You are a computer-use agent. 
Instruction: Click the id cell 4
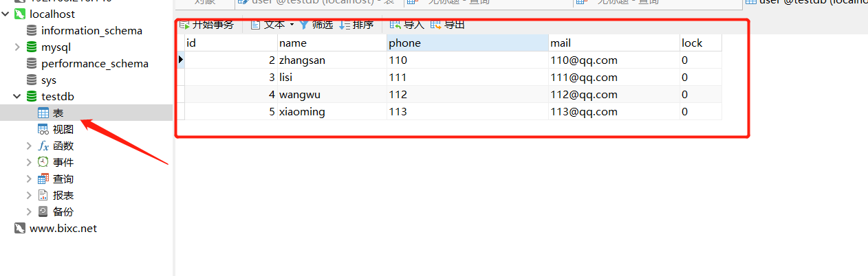click(231, 95)
